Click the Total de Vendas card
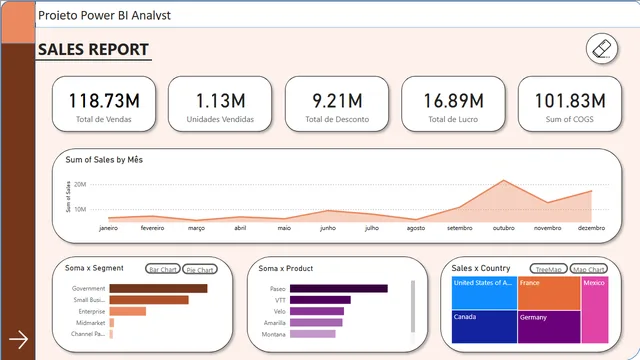This screenshot has height=360, width=640. click(x=104, y=104)
